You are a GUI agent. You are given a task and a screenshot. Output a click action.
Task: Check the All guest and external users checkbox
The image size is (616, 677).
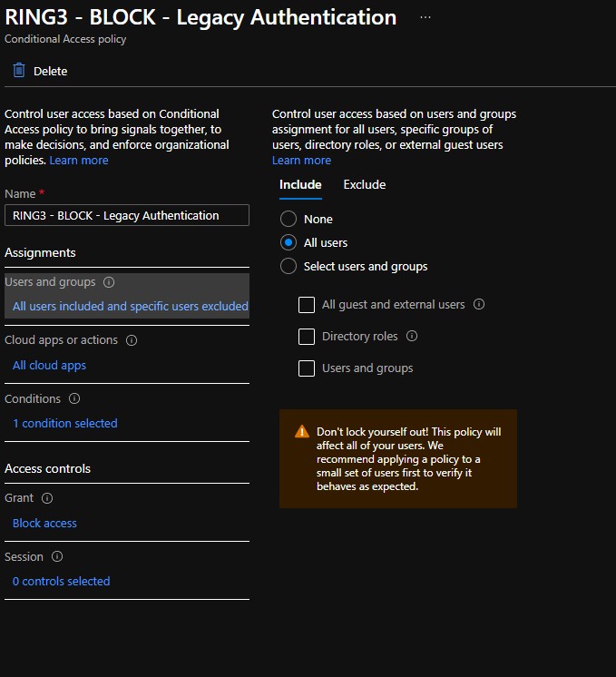[x=307, y=305]
